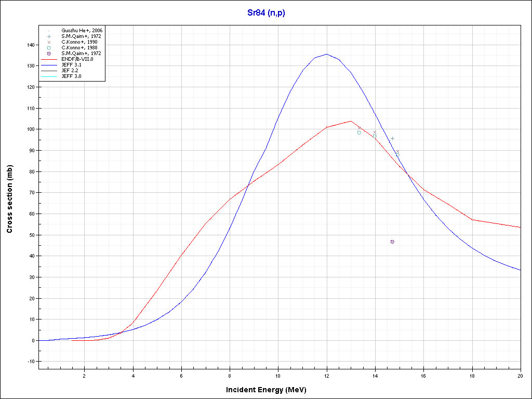Select the gray JEF 2.2 line sample

49,71
